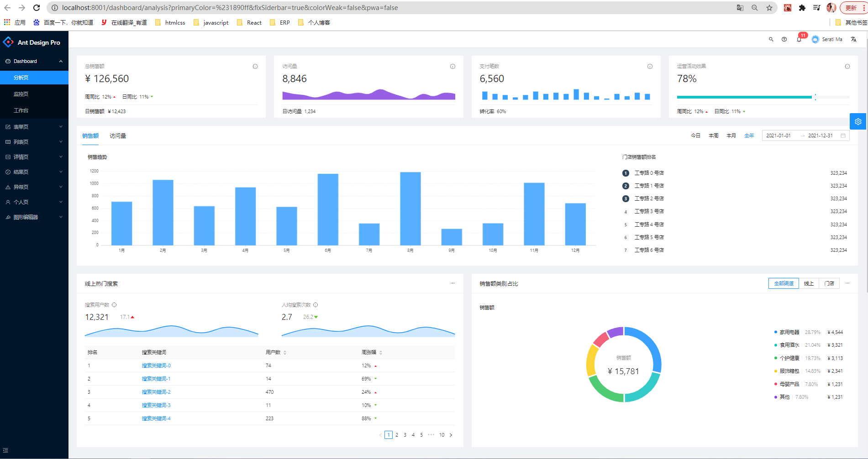The width and height of the screenshot is (868, 459).
Task: Click info icon on 总销售额 card
Action: tap(255, 67)
